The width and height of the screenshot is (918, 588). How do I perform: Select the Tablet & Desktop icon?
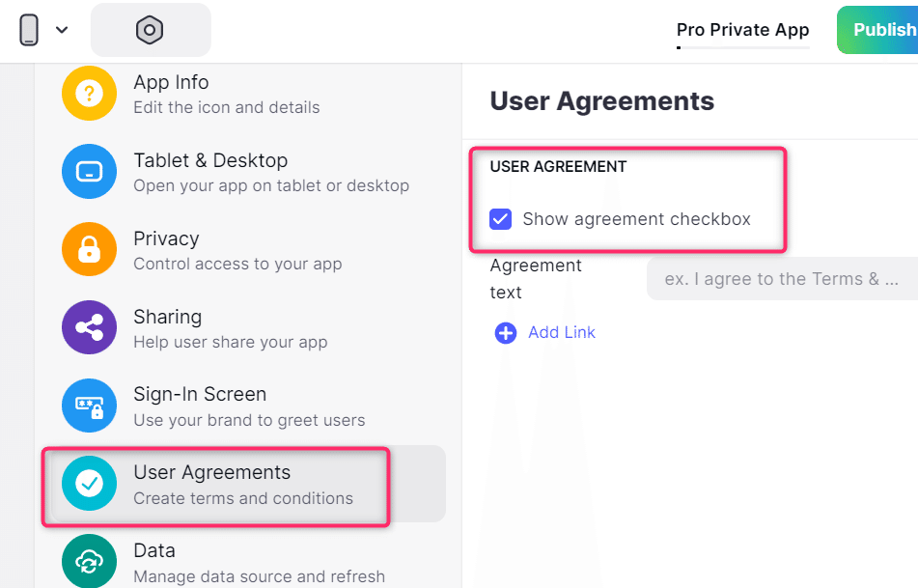click(x=89, y=172)
